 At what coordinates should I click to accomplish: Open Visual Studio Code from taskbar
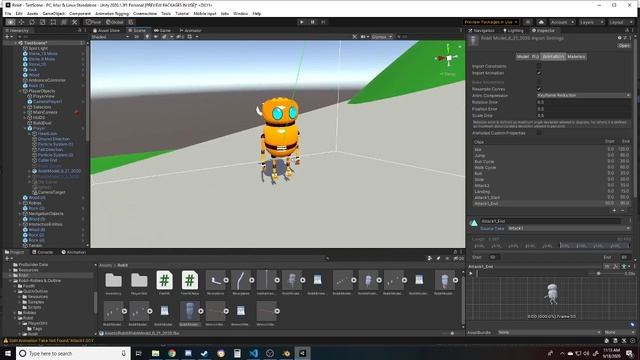(x=253, y=353)
